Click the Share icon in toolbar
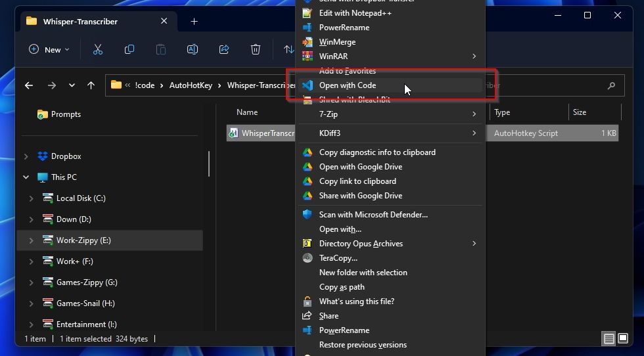 coord(224,49)
